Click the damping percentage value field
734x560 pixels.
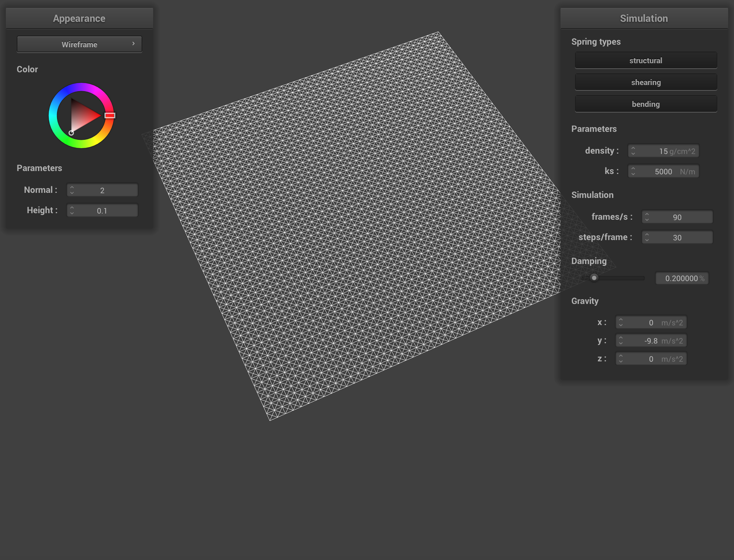pos(681,278)
